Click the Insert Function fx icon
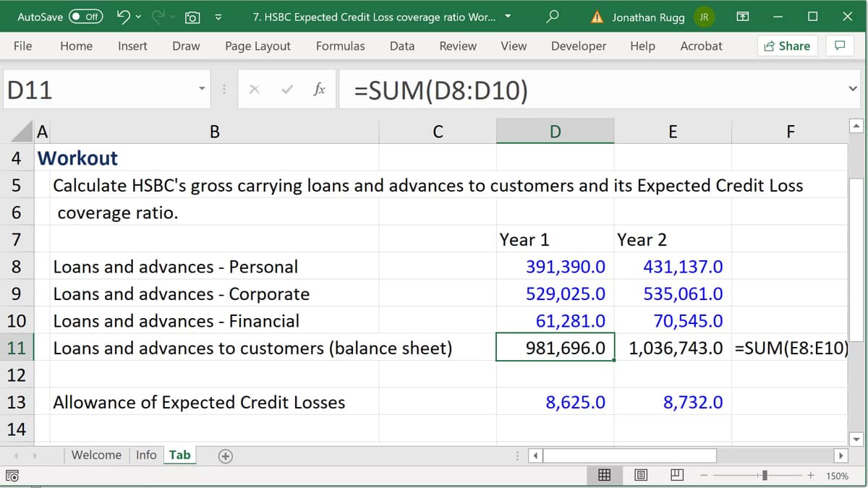The height and width of the screenshot is (488, 868). pyautogui.click(x=319, y=90)
